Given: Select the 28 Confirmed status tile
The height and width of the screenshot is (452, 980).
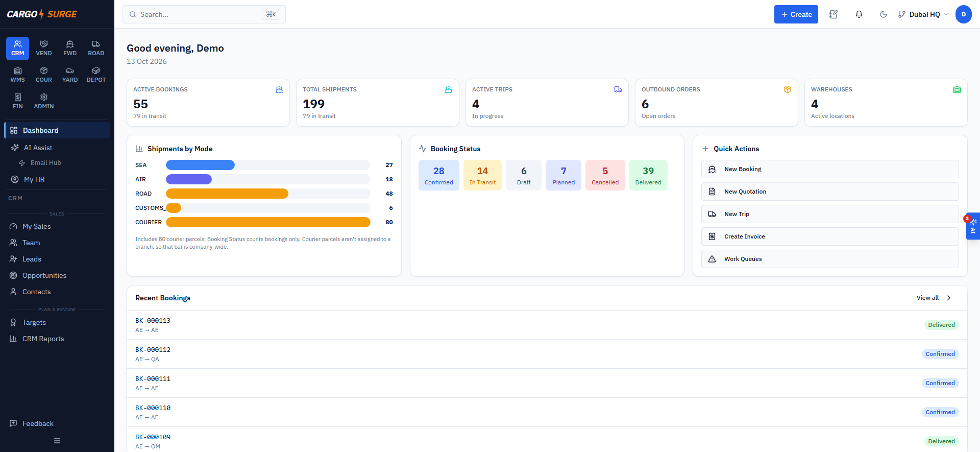Looking at the screenshot, I should point(439,175).
